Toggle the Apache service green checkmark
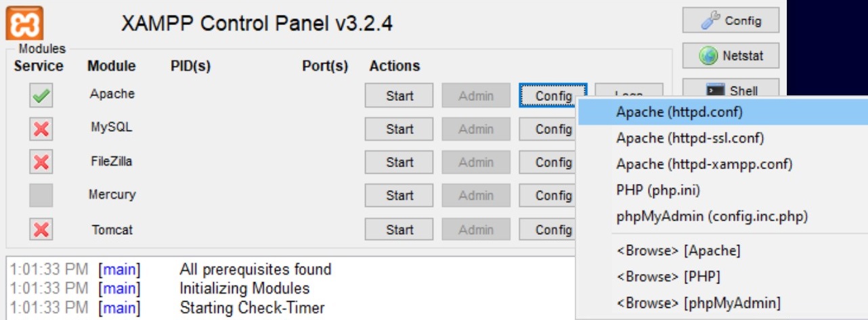Screen dimensions: 868x320 [41, 96]
